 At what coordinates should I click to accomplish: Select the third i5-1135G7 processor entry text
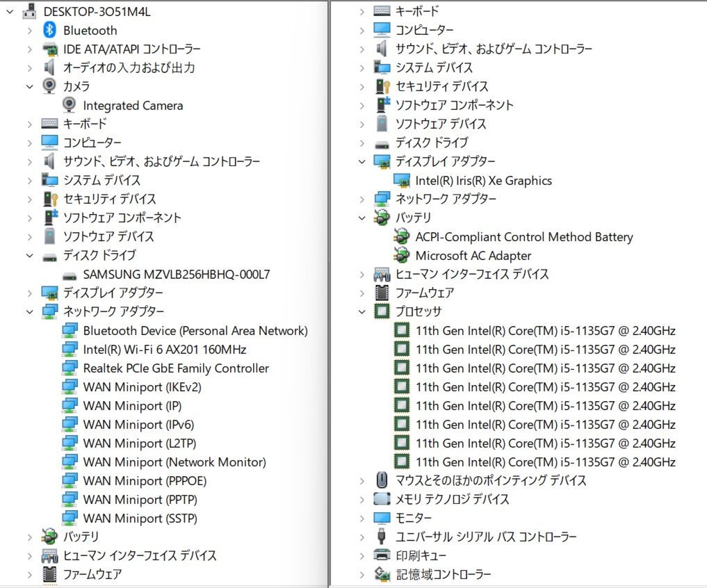click(545, 368)
